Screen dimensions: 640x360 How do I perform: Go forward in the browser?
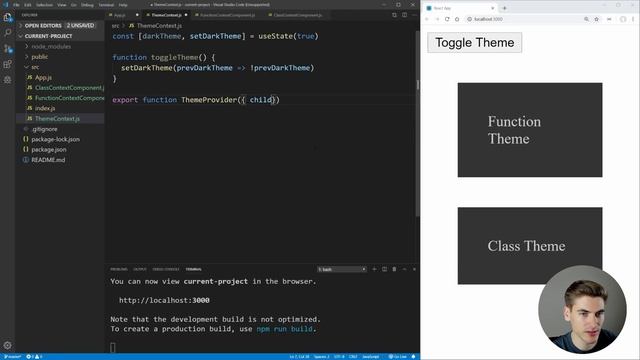point(437,19)
